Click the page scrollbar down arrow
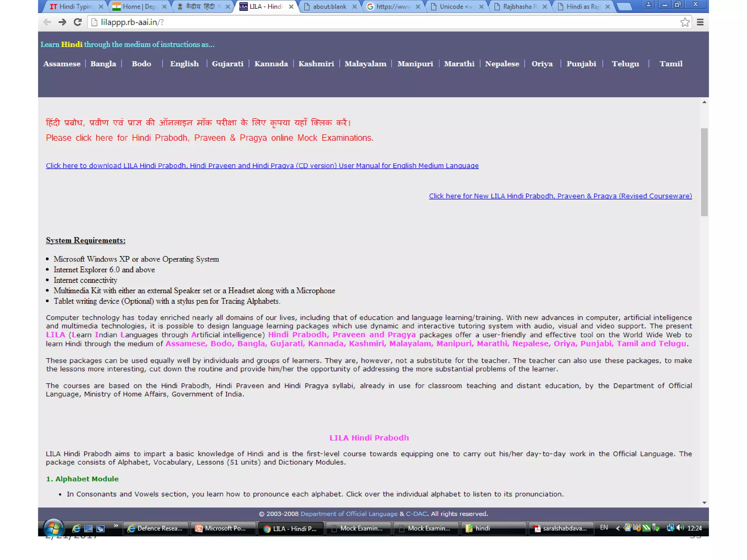The width and height of the screenshot is (747, 560). click(704, 503)
